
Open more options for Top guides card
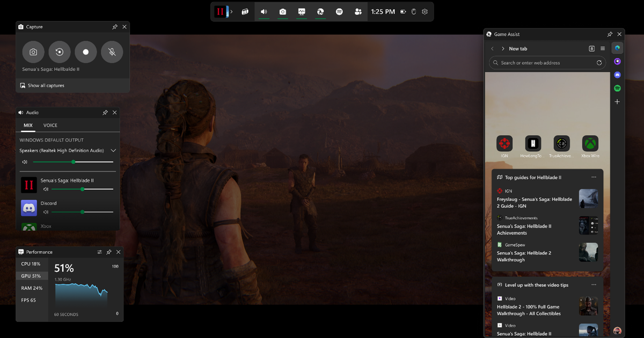[x=594, y=177]
